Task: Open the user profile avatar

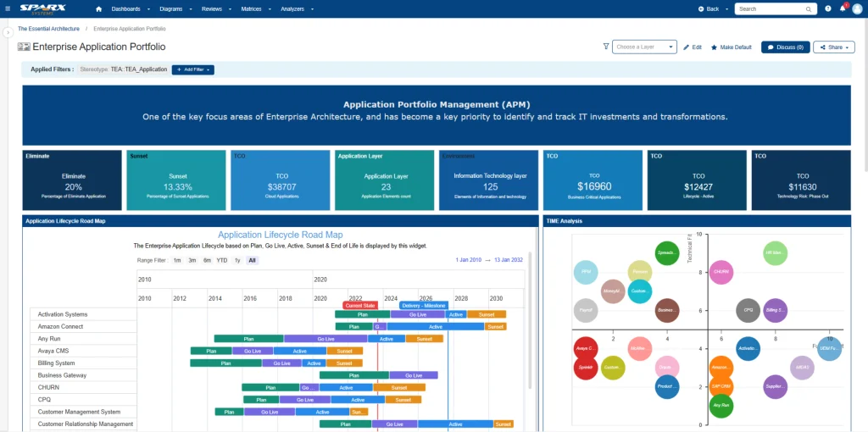Action: (x=857, y=8)
